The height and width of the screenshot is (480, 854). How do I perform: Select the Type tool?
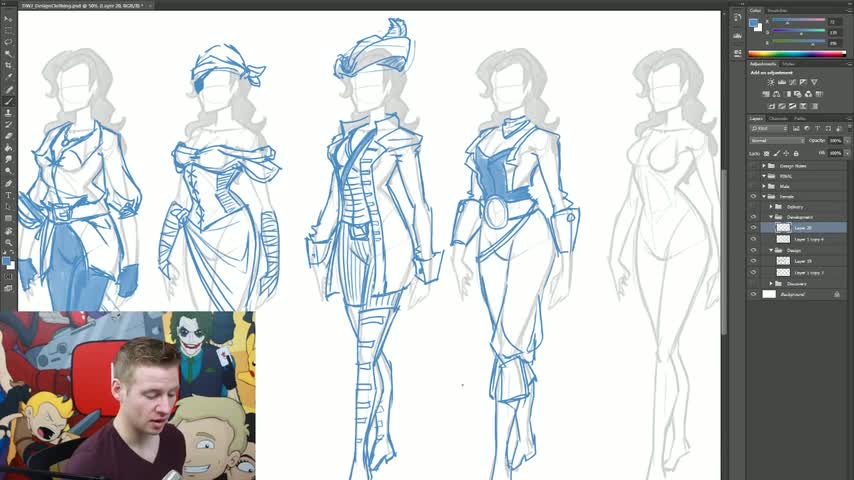8,195
